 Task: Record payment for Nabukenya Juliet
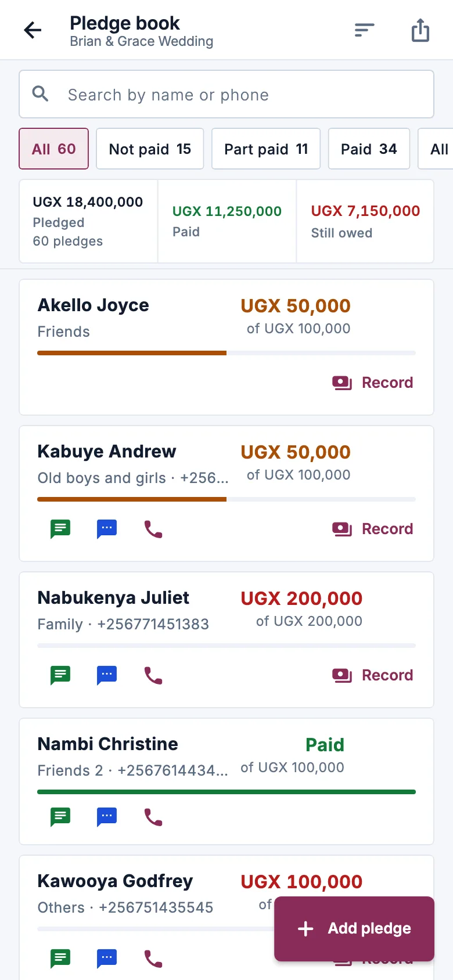coord(373,675)
